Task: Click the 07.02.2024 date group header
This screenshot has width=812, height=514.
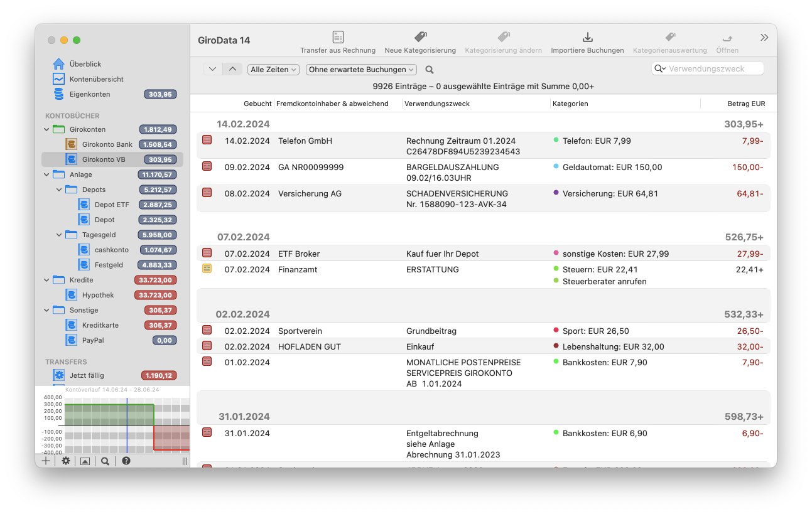Action: pyautogui.click(x=244, y=237)
